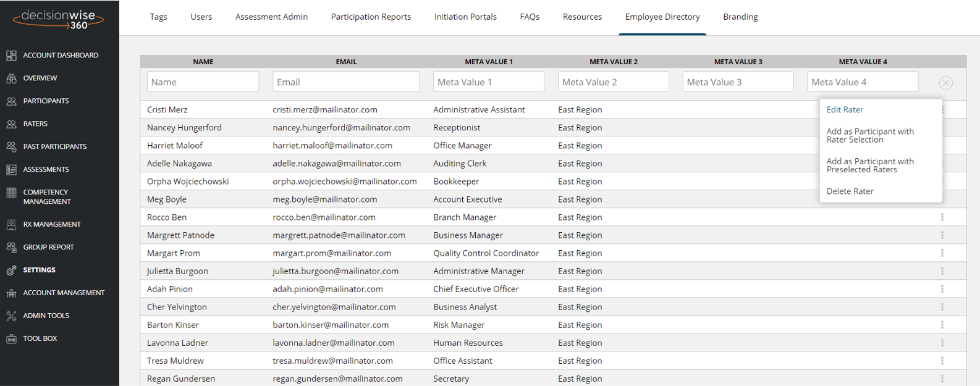980x386 pixels.
Task: Click the Raters sidebar icon
Action: (x=11, y=124)
